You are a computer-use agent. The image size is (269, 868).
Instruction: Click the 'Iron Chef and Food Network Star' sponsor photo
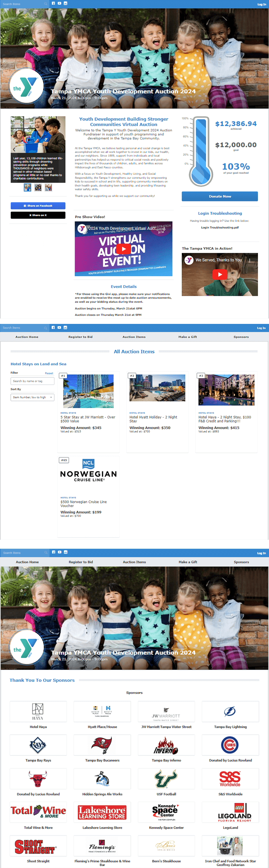coord(230,845)
